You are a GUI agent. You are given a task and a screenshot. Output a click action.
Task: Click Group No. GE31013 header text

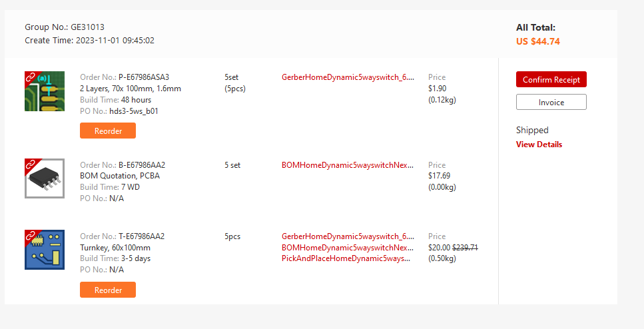point(65,27)
